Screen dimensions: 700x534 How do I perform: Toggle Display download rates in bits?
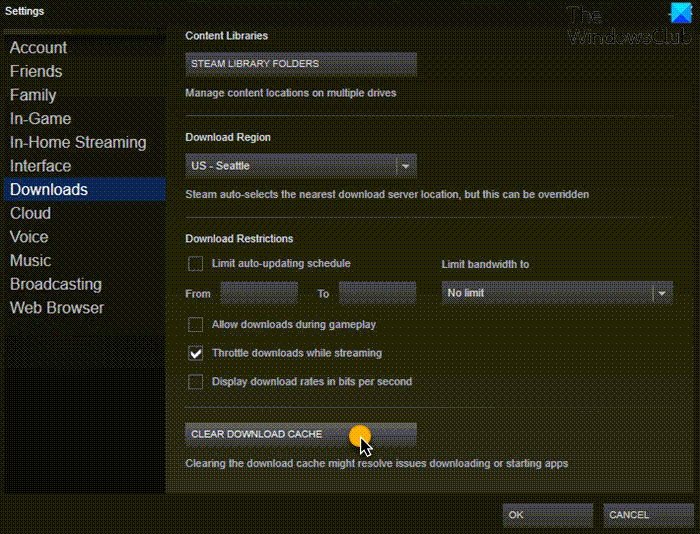click(196, 382)
